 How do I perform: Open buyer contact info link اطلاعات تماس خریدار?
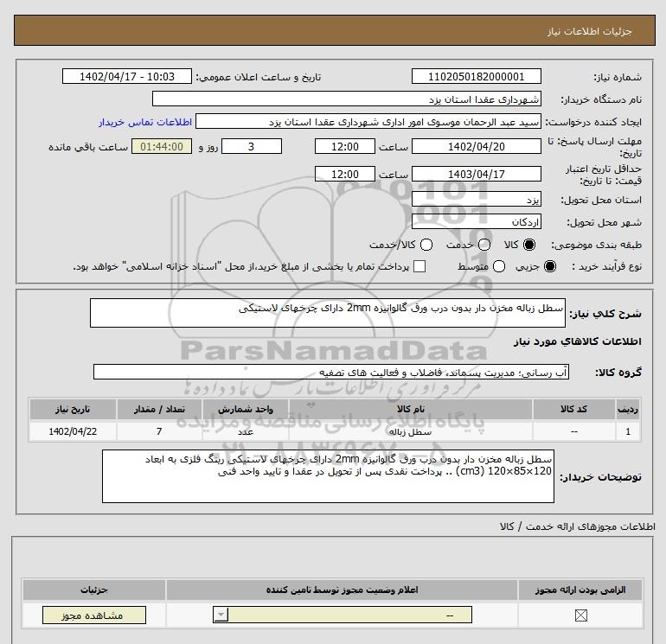(x=145, y=122)
